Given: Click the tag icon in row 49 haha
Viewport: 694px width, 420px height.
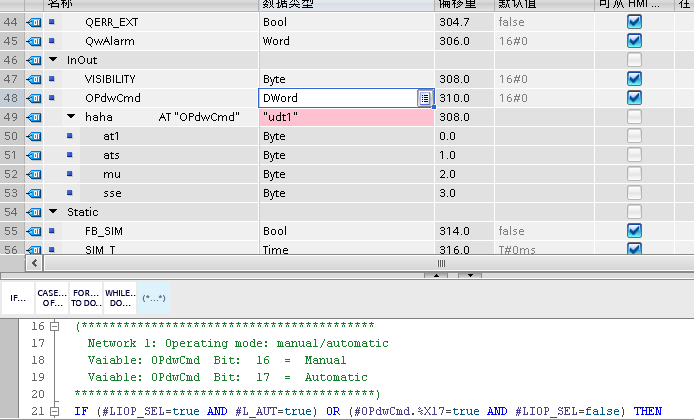Looking at the screenshot, I should [x=34, y=117].
